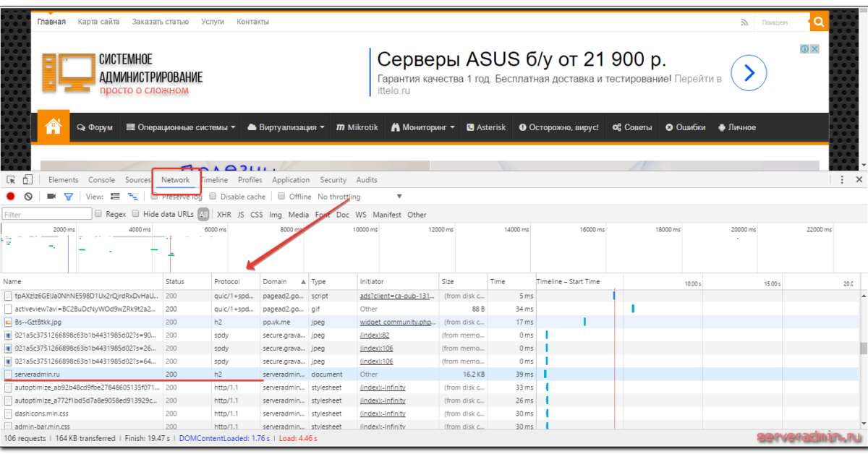Image resolution: width=868 pixels, height=454 pixels.
Task: Select the inspect element cursor icon
Action: point(11,179)
